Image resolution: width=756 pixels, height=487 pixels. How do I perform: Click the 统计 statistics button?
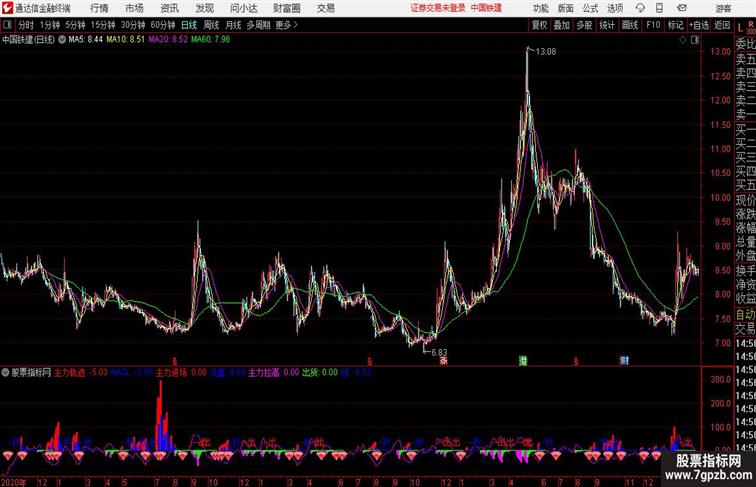point(607,25)
